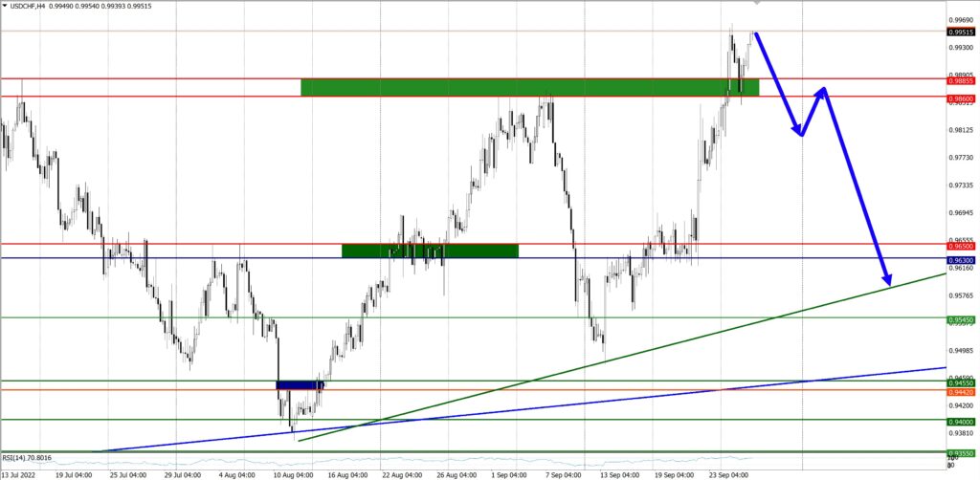Select the orange 0.94420 price label
Viewport: 980px width, 480px height.
tap(960, 391)
